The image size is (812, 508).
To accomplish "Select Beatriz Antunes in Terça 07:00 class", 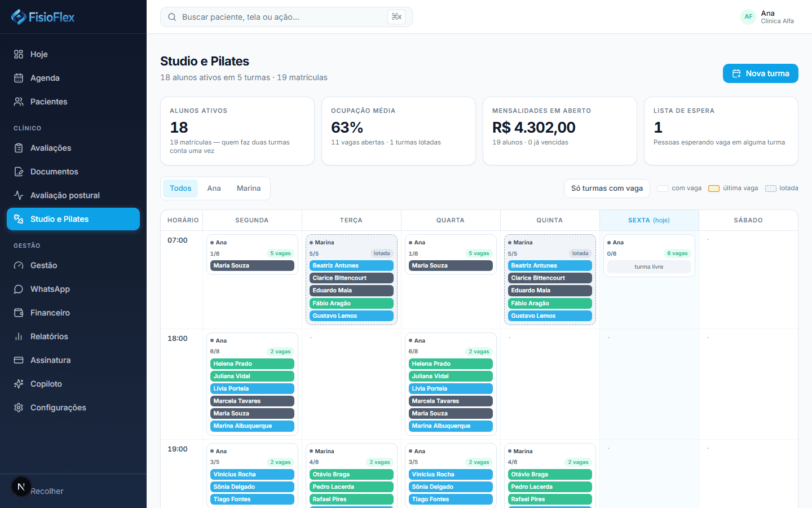I will point(351,266).
